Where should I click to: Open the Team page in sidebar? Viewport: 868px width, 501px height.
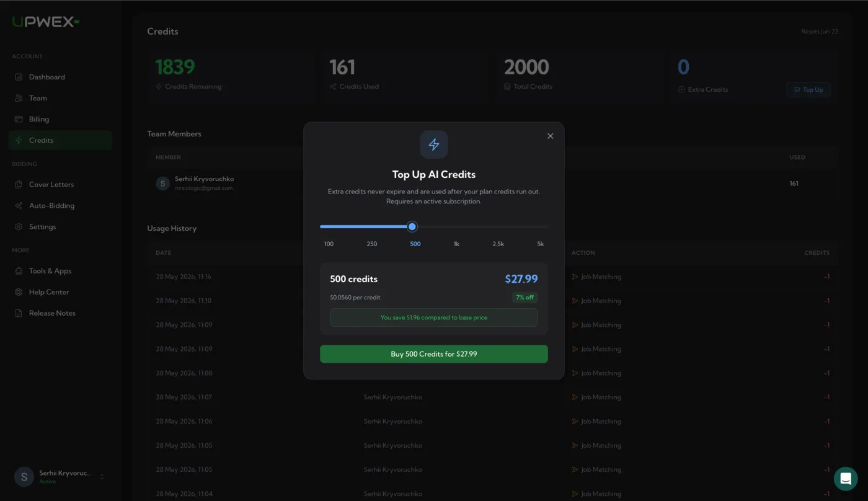point(60,98)
